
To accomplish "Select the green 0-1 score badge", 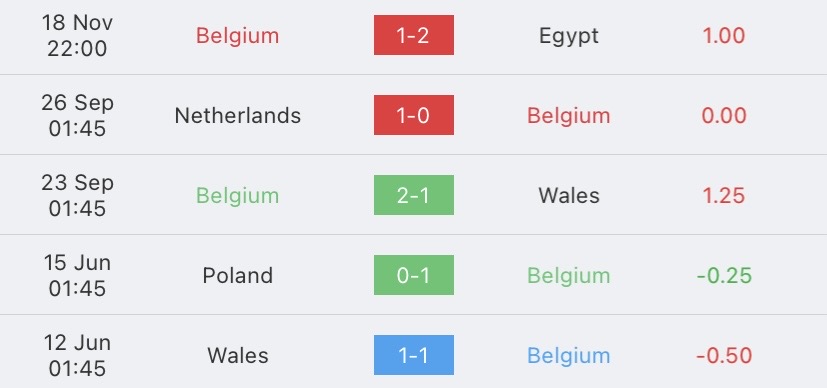I will coord(414,275).
